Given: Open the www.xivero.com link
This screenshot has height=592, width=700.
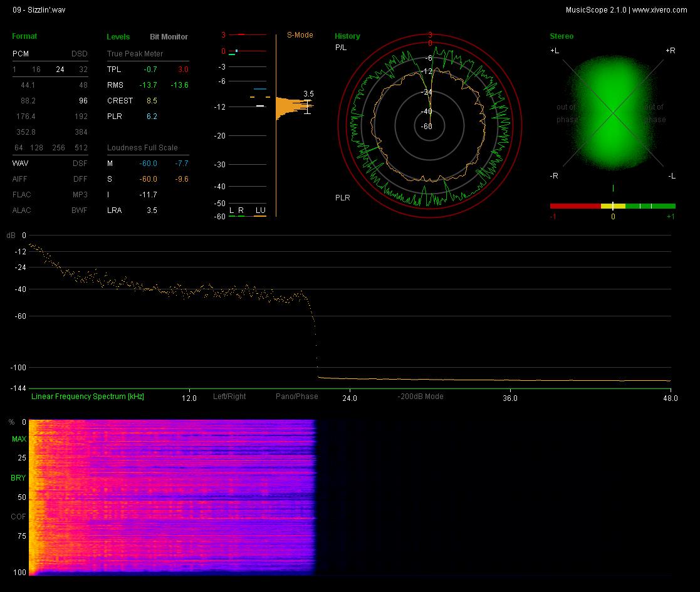Looking at the screenshot, I should [x=659, y=10].
